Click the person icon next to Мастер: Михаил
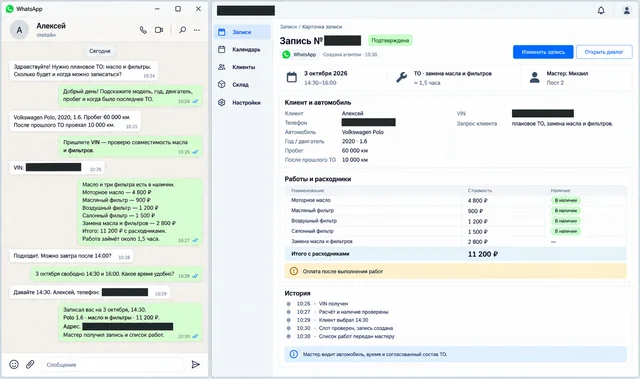This screenshot has width=640, height=379. point(534,78)
